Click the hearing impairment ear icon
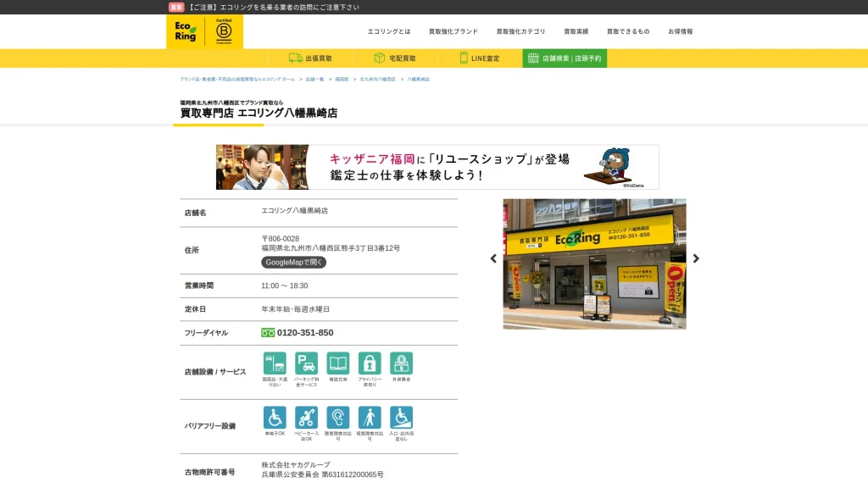 [x=337, y=418]
